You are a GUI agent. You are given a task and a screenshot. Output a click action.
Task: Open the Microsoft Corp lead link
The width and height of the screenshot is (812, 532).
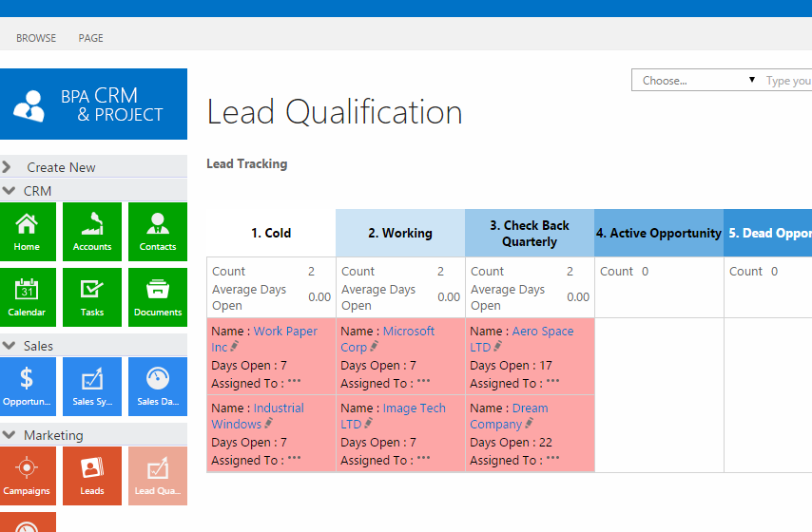tap(387, 339)
